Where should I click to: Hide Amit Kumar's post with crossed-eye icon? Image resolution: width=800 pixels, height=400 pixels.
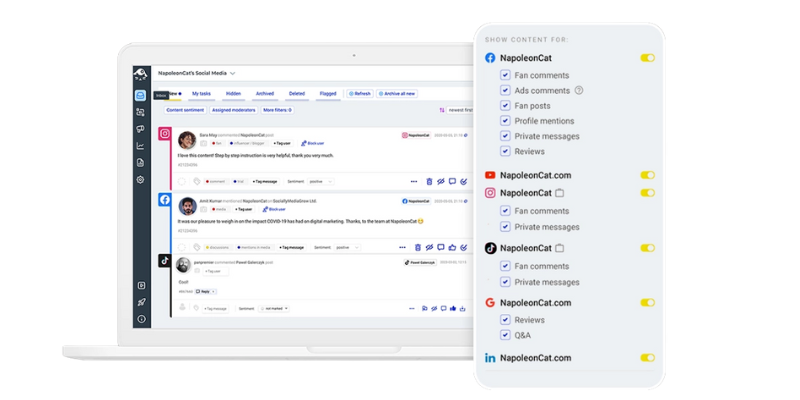click(x=429, y=246)
